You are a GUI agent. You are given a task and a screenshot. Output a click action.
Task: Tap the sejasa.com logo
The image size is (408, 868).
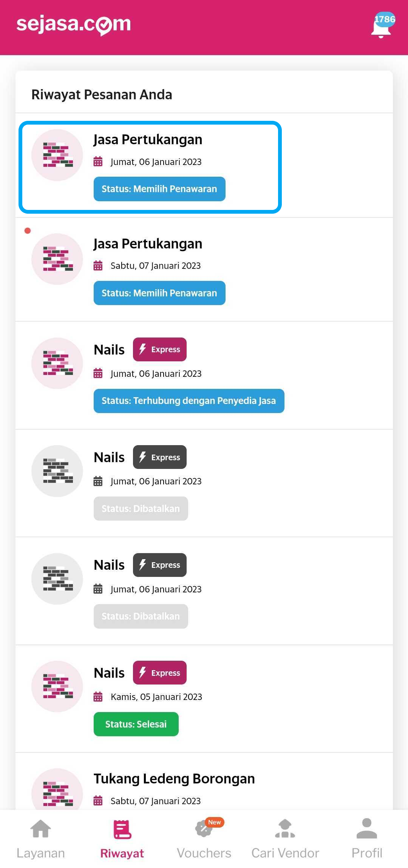(x=74, y=25)
